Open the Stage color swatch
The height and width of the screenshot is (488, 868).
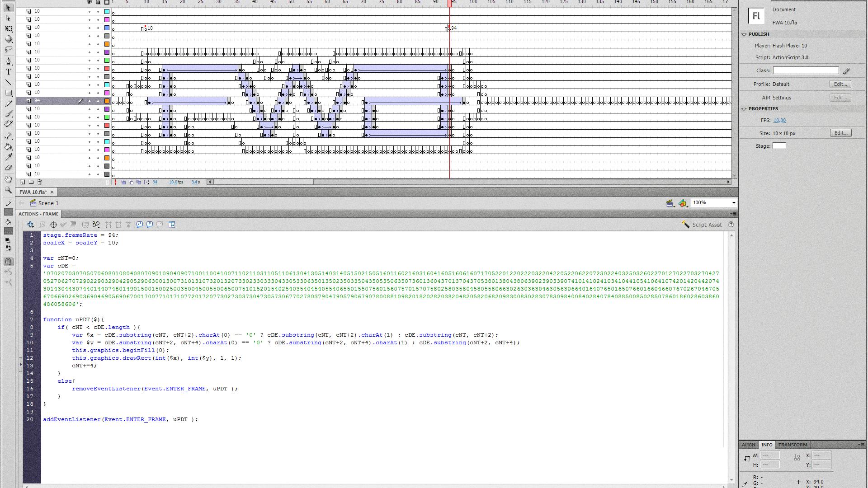coord(779,146)
